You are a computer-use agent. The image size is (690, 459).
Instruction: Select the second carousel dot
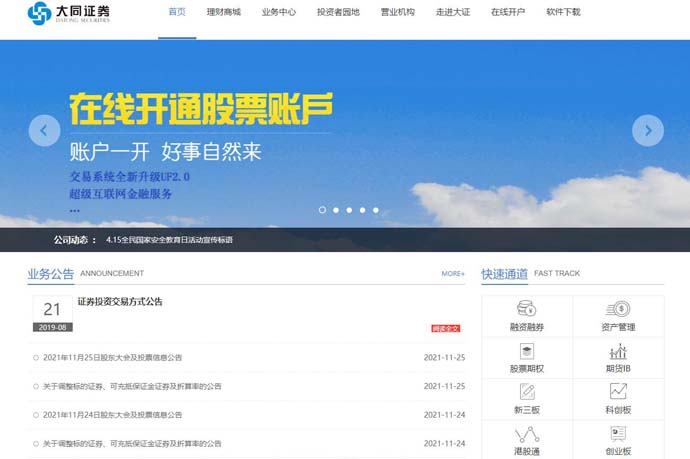click(336, 210)
